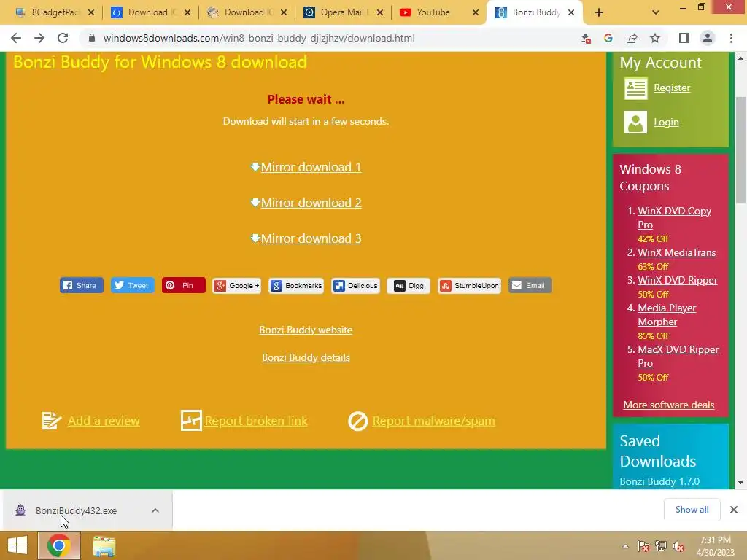Click Mirror download 2 link
This screenshot has height=560, width=747.
point(311,203)
